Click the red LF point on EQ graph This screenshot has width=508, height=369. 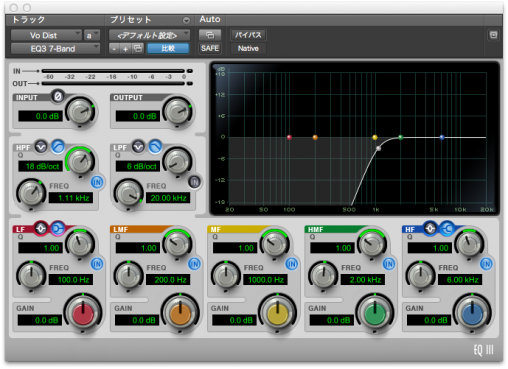[289, 137]
